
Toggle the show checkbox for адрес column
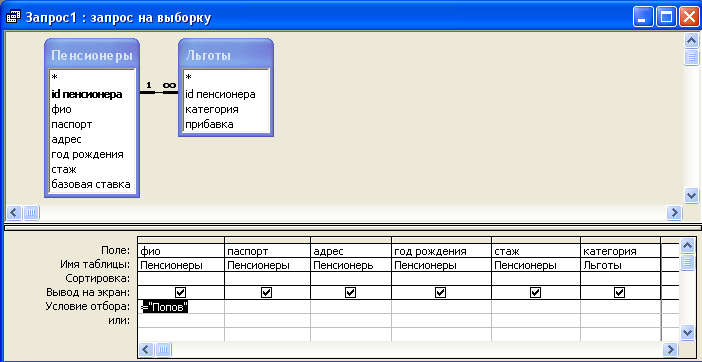tap(351, 292)
